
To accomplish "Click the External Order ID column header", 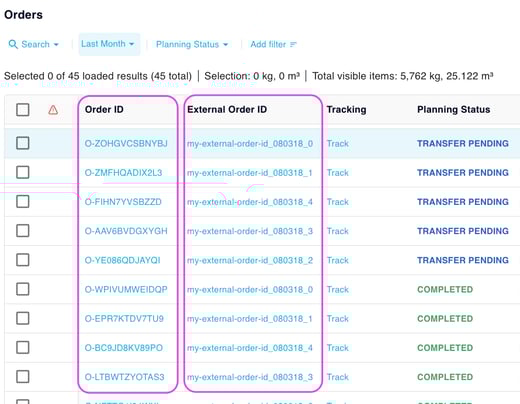I will pyautogui.click(x=227, y=109).
